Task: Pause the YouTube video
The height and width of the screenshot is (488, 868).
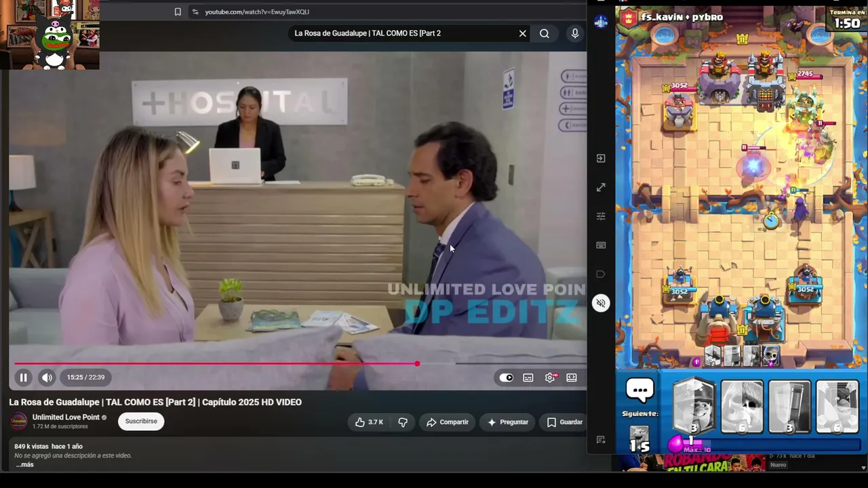Action: (23, 378)
